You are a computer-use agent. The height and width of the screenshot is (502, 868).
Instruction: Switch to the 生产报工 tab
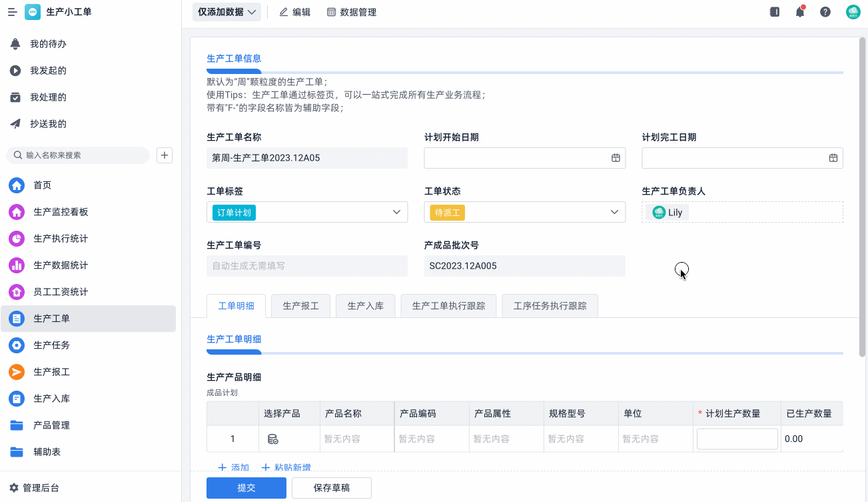pos(300,306)
